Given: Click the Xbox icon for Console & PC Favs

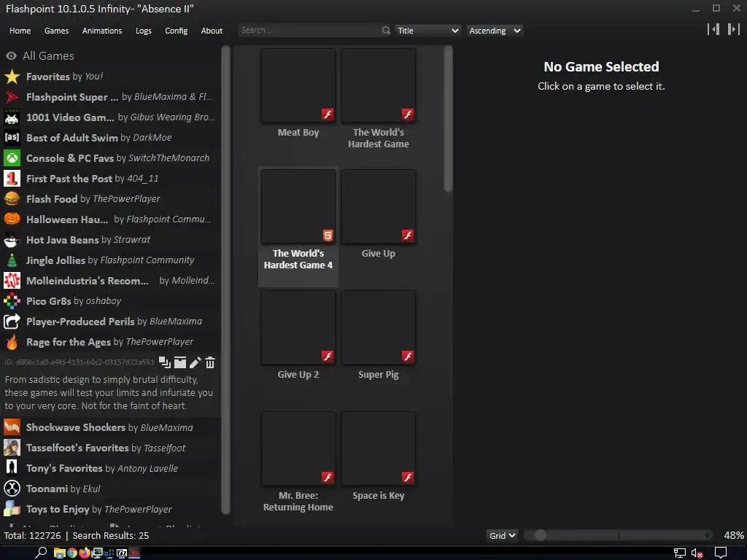Looking at the screenshot, I should [x=12, y=158].
